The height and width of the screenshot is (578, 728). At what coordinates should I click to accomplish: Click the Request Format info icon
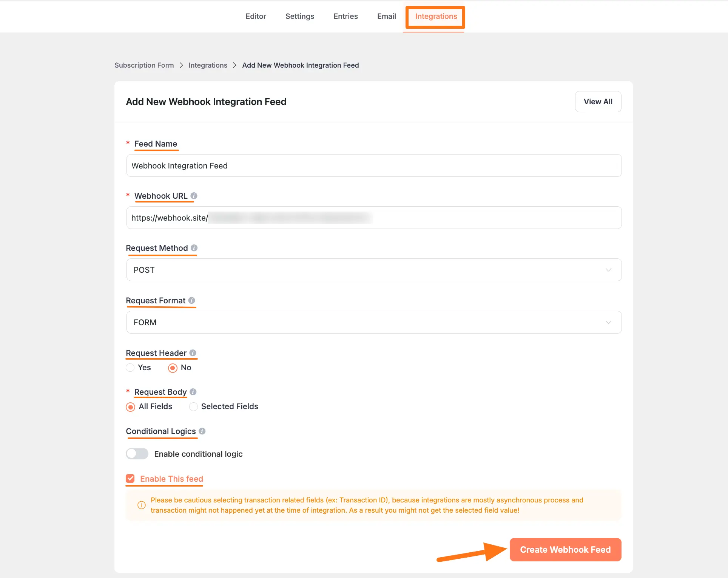pyautogui.click(x=192, y=300)
